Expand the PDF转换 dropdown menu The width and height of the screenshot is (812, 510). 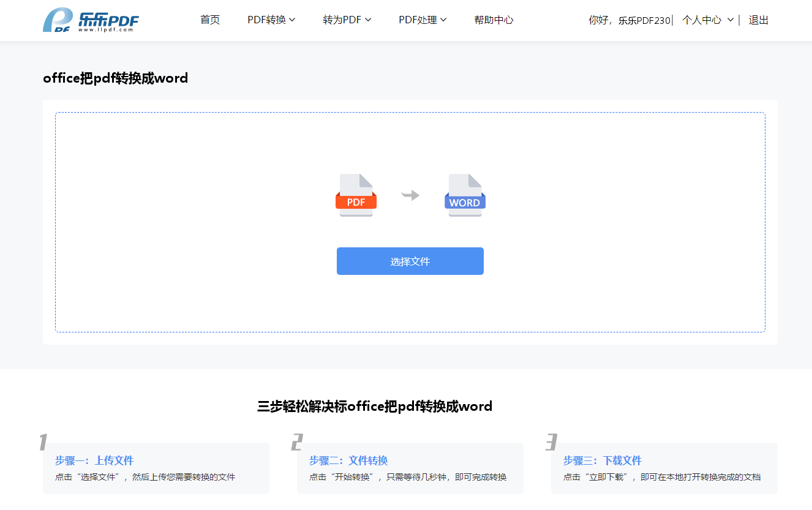click(271, 20)
